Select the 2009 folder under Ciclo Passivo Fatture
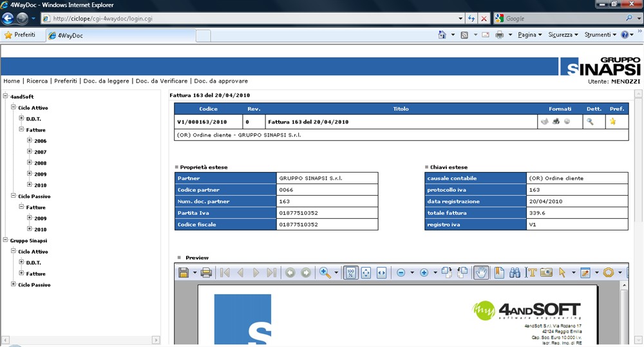 pyautogui.click(x=40, y=218)
